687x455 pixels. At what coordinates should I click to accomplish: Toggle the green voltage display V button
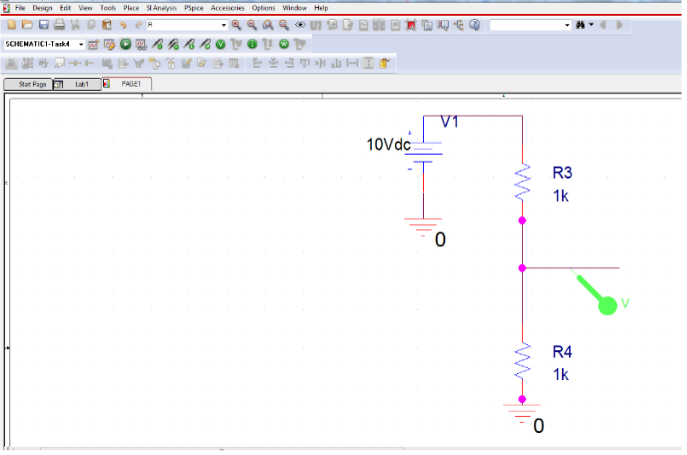click(x=220, y=44)
